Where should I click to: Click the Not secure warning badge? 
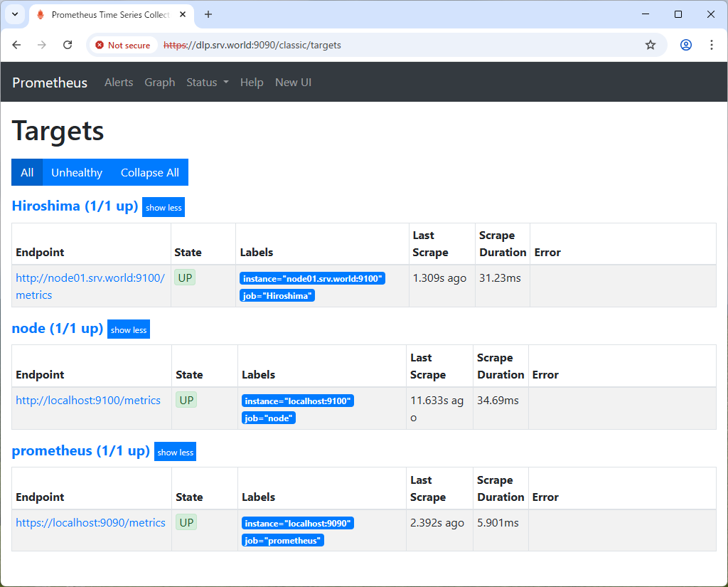pos(123,45)
